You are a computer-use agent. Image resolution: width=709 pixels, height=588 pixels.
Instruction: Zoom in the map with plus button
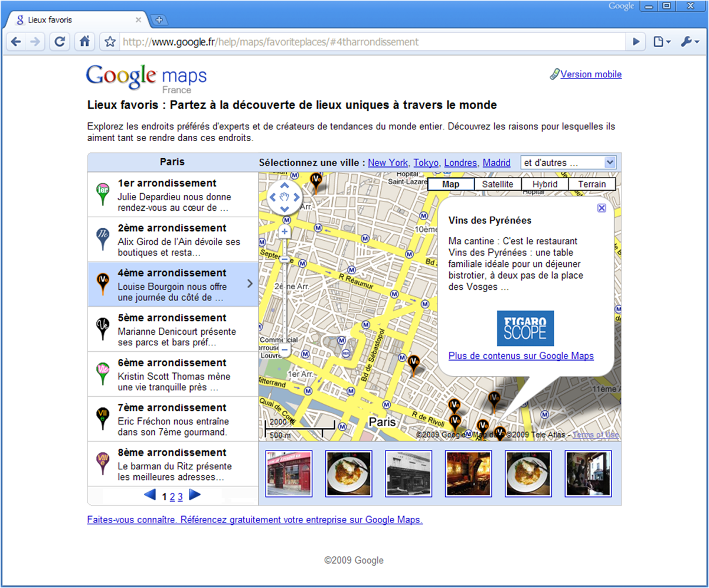[285, 231]
